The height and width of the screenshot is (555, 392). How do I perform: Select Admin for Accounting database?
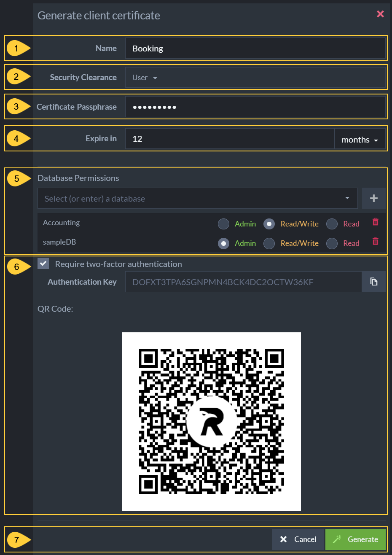[223, 224]
